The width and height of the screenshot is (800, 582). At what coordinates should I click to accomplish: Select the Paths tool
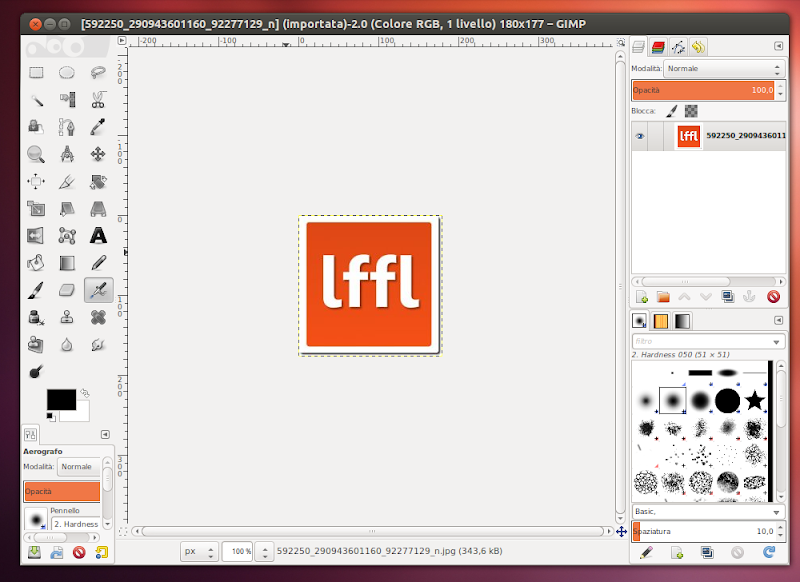tap(67, 126)
